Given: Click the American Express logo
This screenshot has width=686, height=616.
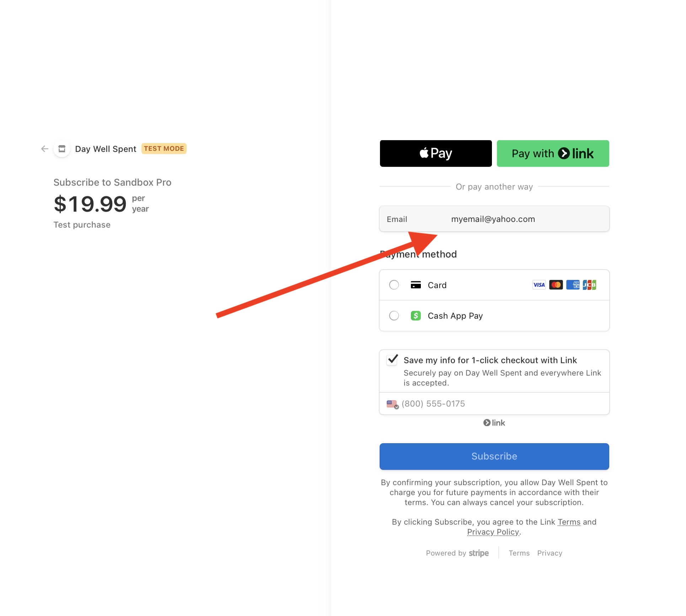Looking at the screenshot, I should tap(573, 285).
